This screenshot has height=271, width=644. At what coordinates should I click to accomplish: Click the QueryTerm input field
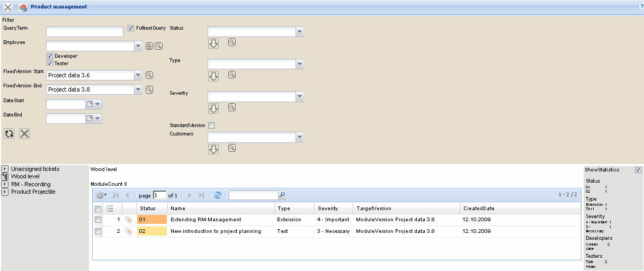point(85,32)
